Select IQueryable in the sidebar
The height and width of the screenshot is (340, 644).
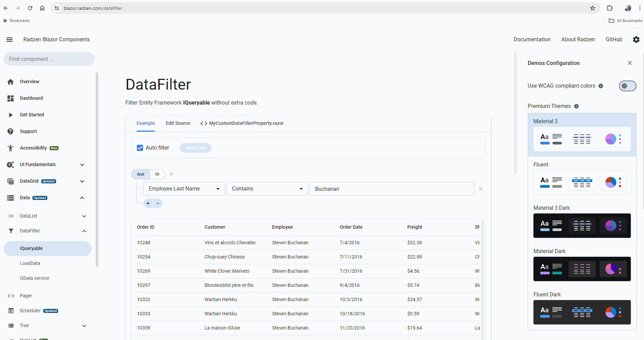coord(48,249)
